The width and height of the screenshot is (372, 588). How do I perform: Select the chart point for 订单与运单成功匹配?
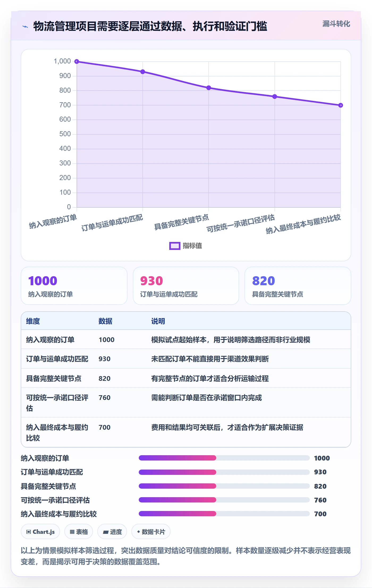tap(143, 72)
